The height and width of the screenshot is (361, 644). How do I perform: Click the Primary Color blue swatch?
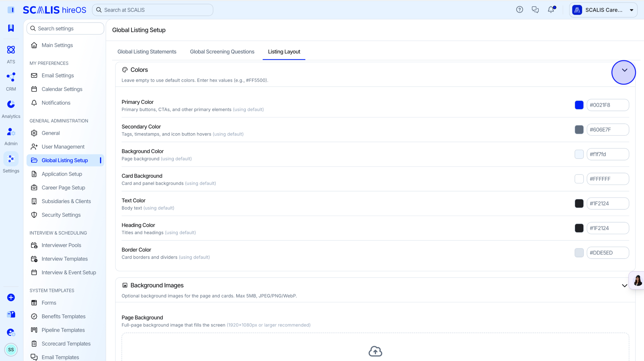coord(579,105)
